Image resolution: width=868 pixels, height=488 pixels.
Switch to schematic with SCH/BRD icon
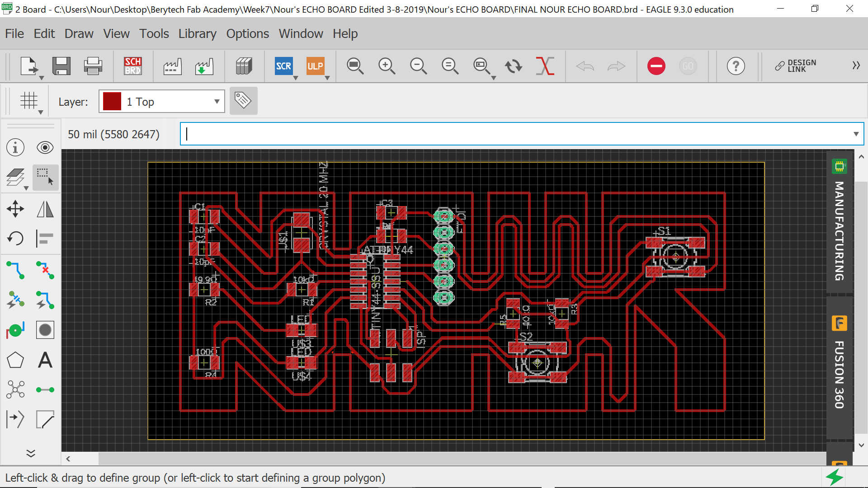tap(133, 66)
